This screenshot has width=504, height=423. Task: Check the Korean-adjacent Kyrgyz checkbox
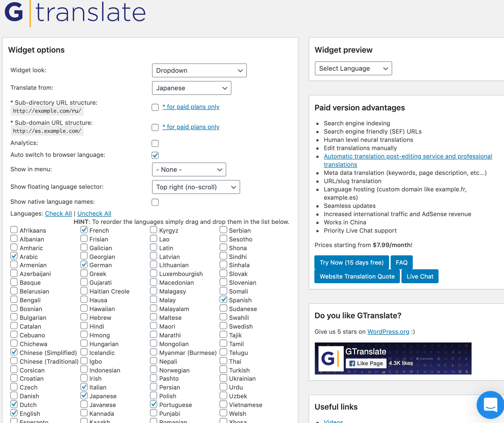154,230
